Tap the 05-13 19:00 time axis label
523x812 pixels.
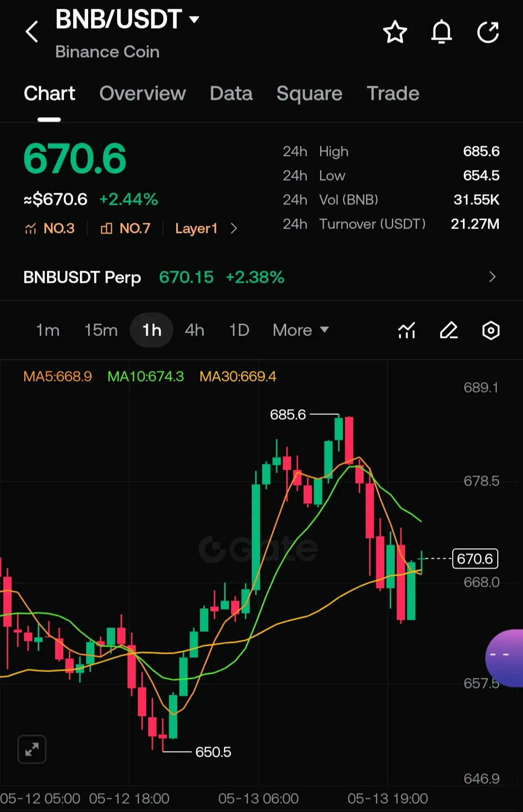coord(387,798)
